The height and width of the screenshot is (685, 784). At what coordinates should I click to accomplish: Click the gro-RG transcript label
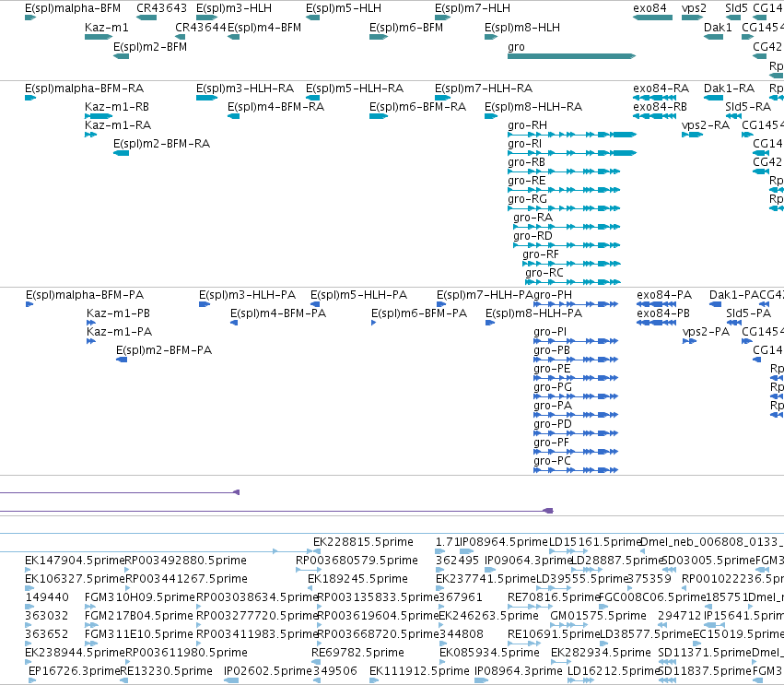(x=528, y=199)
